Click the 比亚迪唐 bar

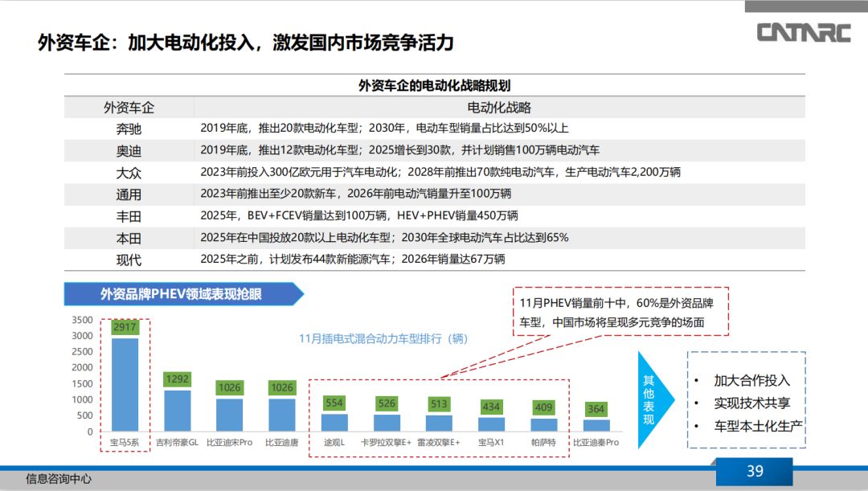[282, 415]
